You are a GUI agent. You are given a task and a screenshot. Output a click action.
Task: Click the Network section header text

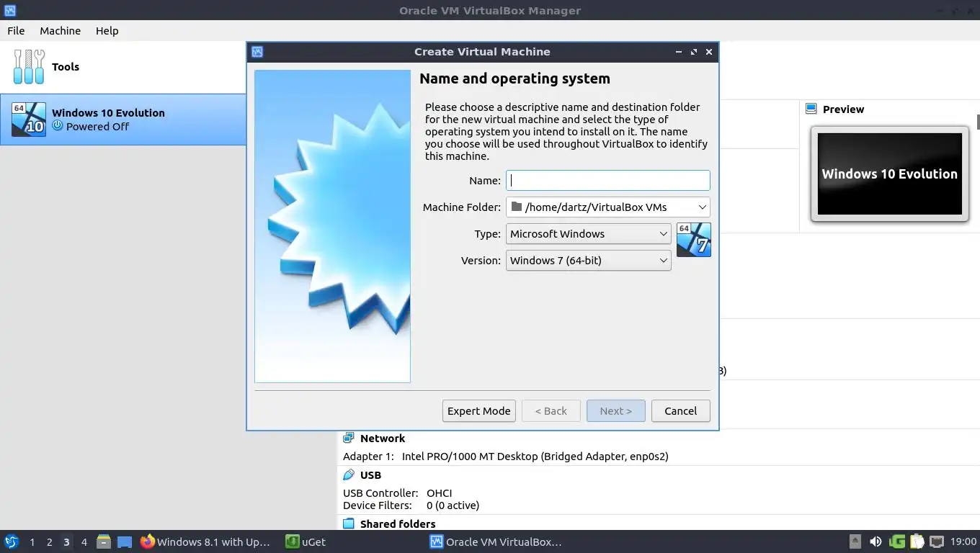pos(383,438)
